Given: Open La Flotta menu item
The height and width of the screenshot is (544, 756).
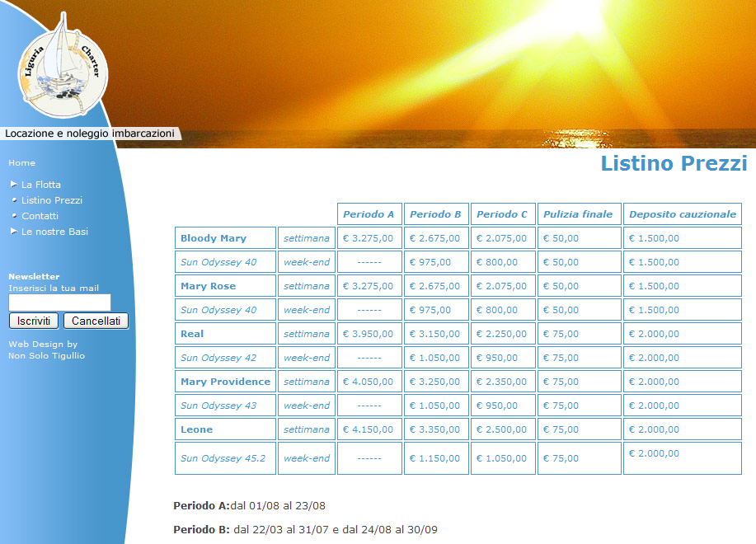Looking at the screenshot, I should pyautogui.click(x=41, y=185).
